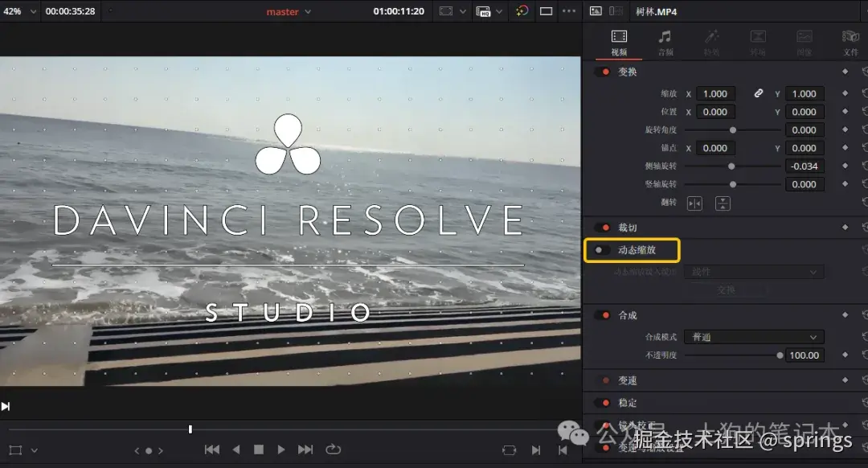
Task: Click the safe area overlay icon
Action: click(x=446, y=11)
